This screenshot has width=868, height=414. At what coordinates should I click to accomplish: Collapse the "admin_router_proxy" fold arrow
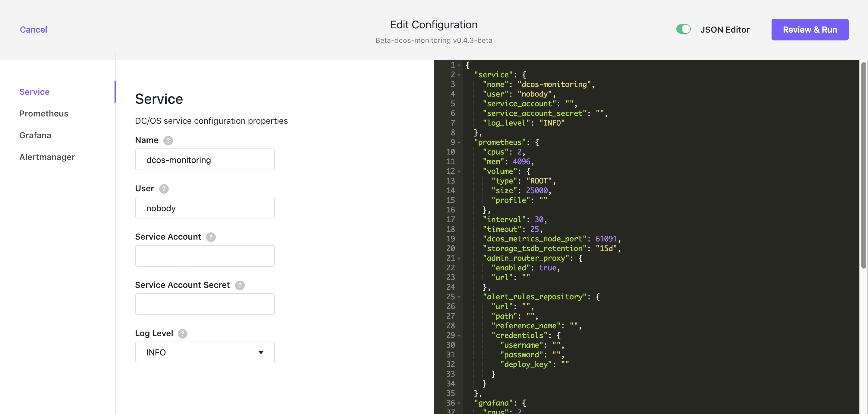459,259
